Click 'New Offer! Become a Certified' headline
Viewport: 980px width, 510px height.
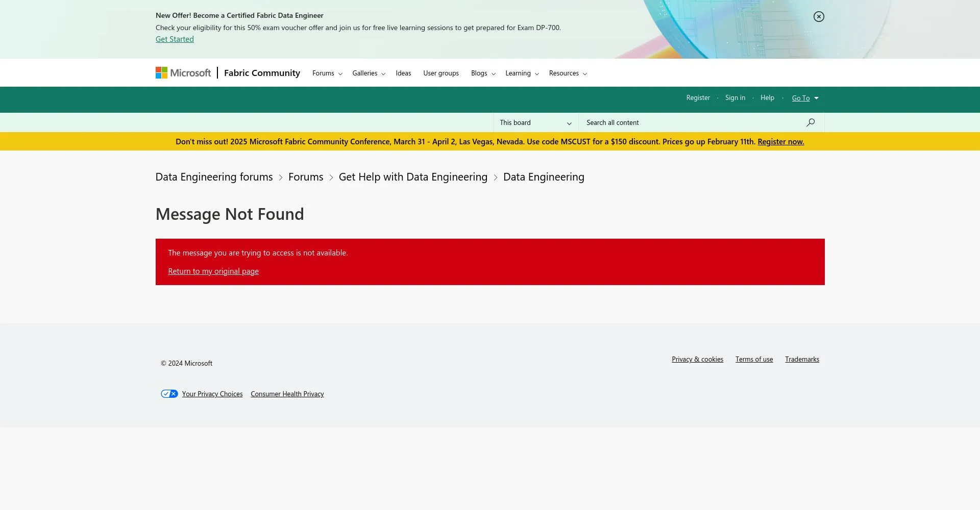[x=239, y=16]
